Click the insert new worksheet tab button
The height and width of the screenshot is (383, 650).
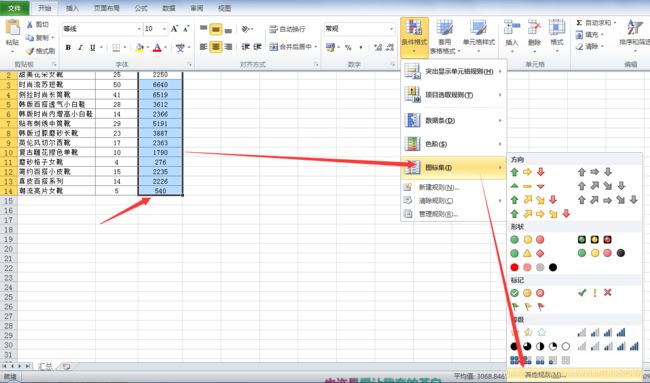coord(66,366)
